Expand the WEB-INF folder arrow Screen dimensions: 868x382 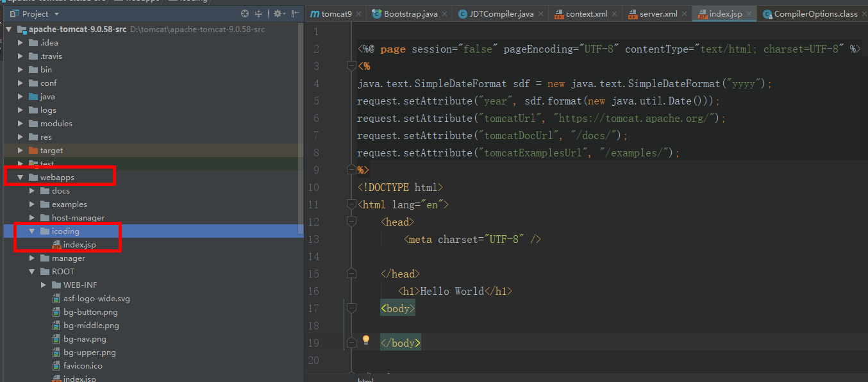(x=43, y=285)
